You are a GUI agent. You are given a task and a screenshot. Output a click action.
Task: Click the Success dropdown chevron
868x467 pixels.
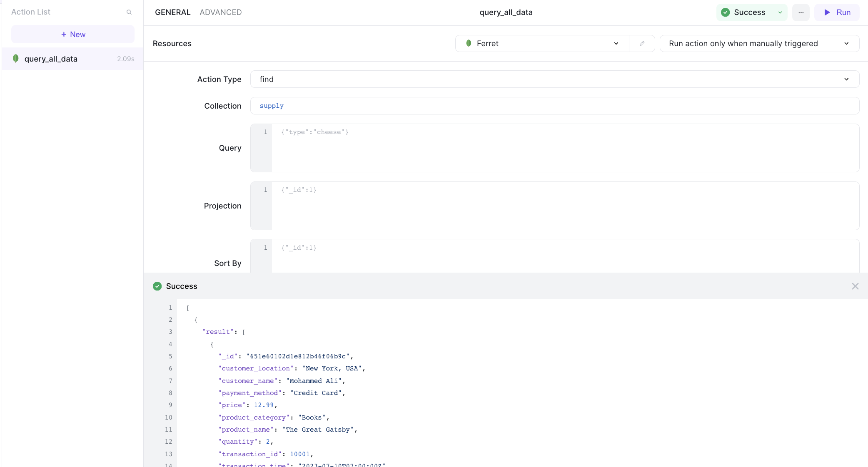779,12
